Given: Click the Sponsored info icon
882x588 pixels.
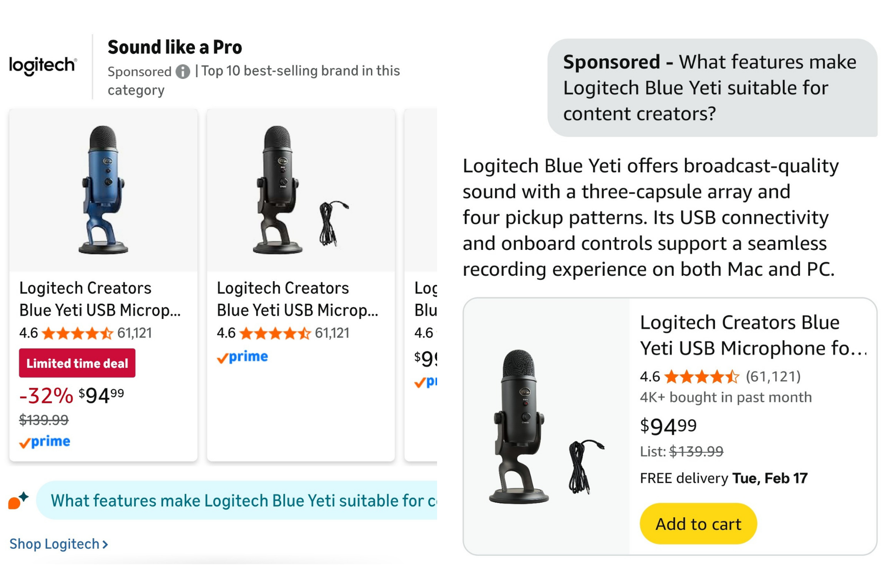Looking at the screenshot, I should click(x=183, y=72).
